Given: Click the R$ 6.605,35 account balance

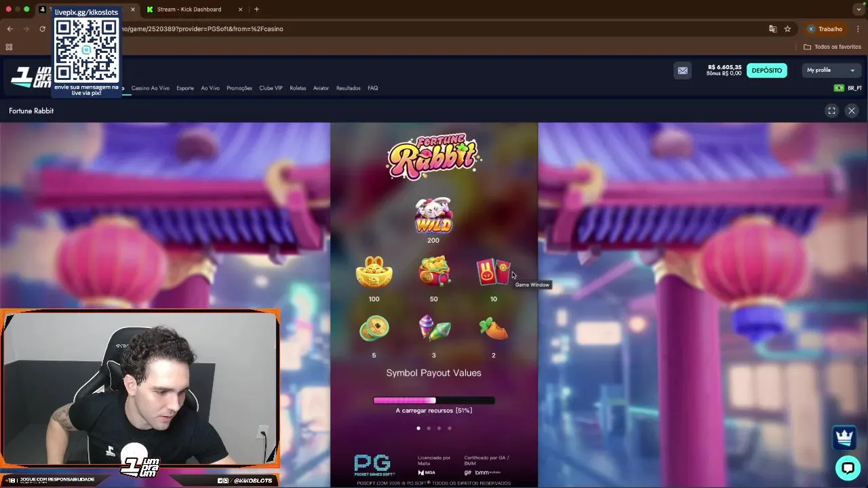Looking at the screenshot, I should [x=724, y=68].
